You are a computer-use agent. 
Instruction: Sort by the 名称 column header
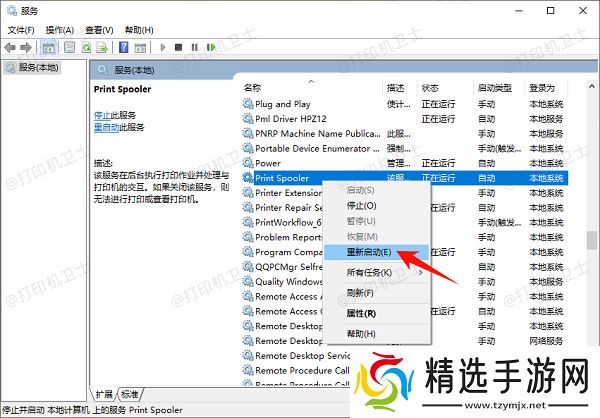[312, 88]
